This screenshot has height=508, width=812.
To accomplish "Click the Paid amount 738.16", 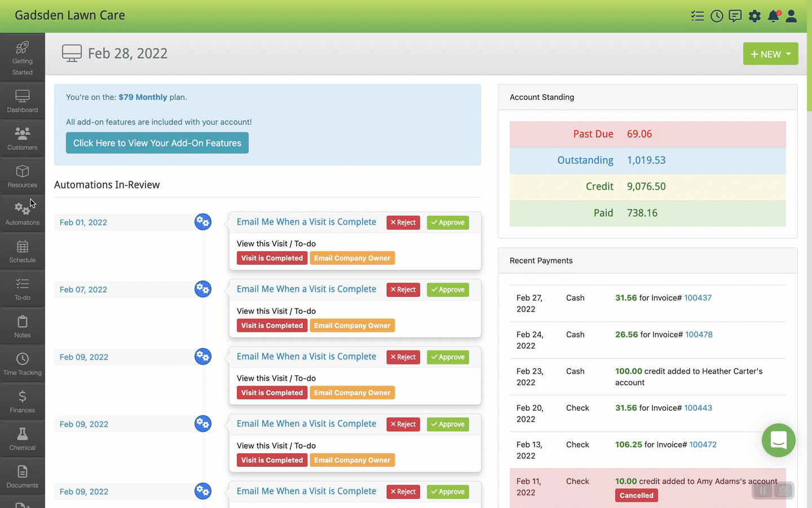I will pos(642,213).
